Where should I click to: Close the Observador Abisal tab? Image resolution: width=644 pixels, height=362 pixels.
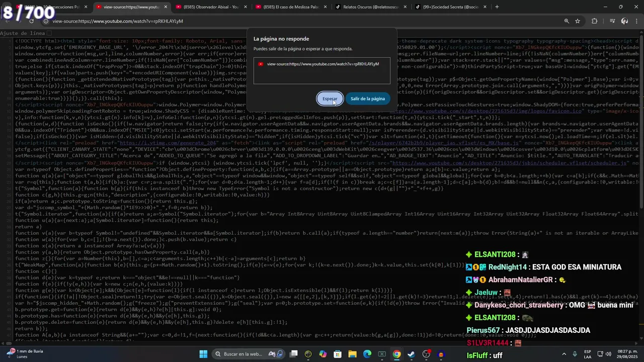coord(245,7)
